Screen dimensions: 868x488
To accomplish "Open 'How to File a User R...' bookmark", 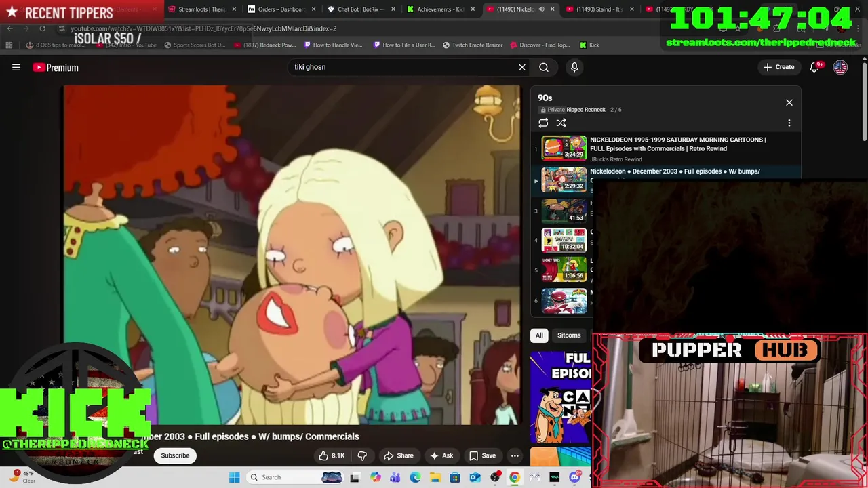I will 403,45.
